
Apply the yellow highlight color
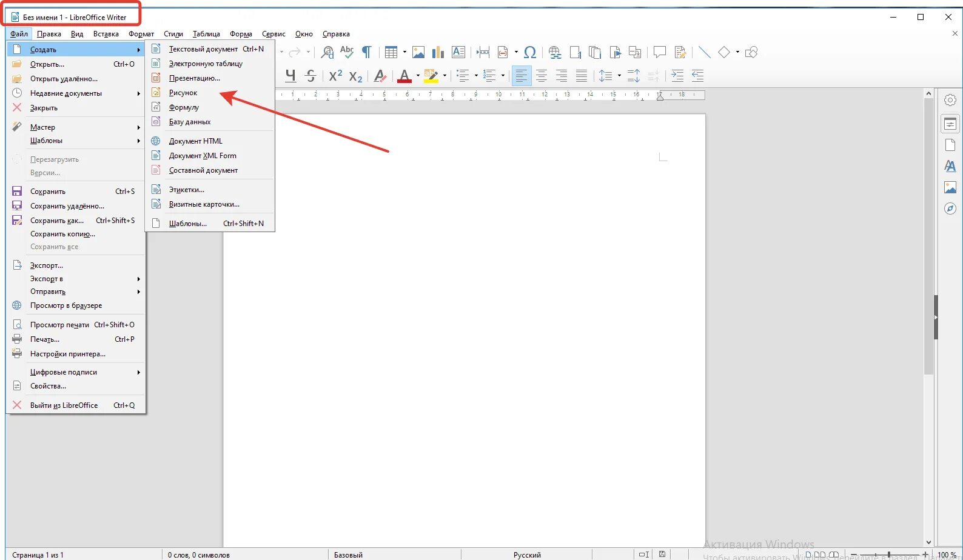tap(431, 76)
